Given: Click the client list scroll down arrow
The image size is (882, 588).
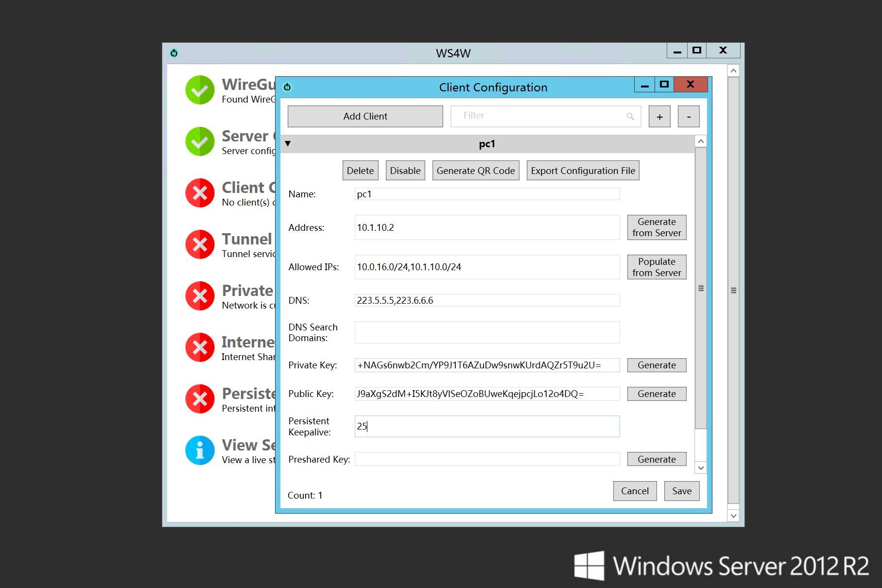Looking at the screenshot, I should tap(701, 468).
